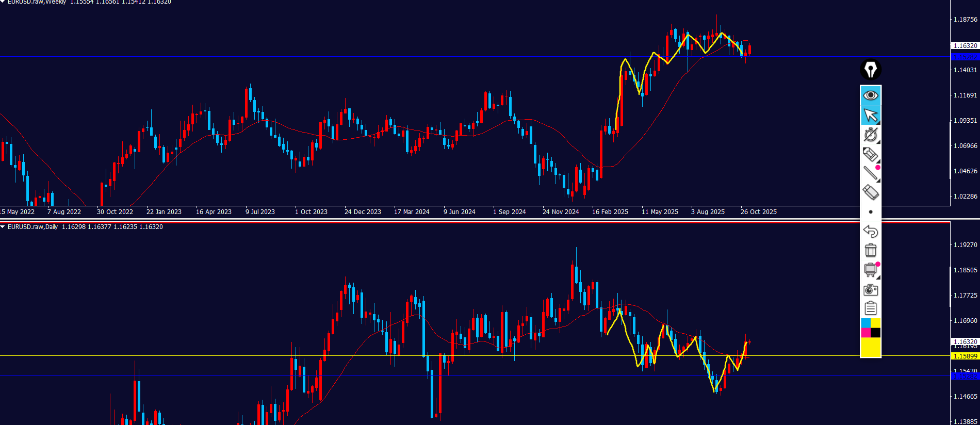Image resolution: width=980 pixels, height=425 pixels.
Task: Select the highlighter tool
Action: pyautogui.click(x=871, y=154)
